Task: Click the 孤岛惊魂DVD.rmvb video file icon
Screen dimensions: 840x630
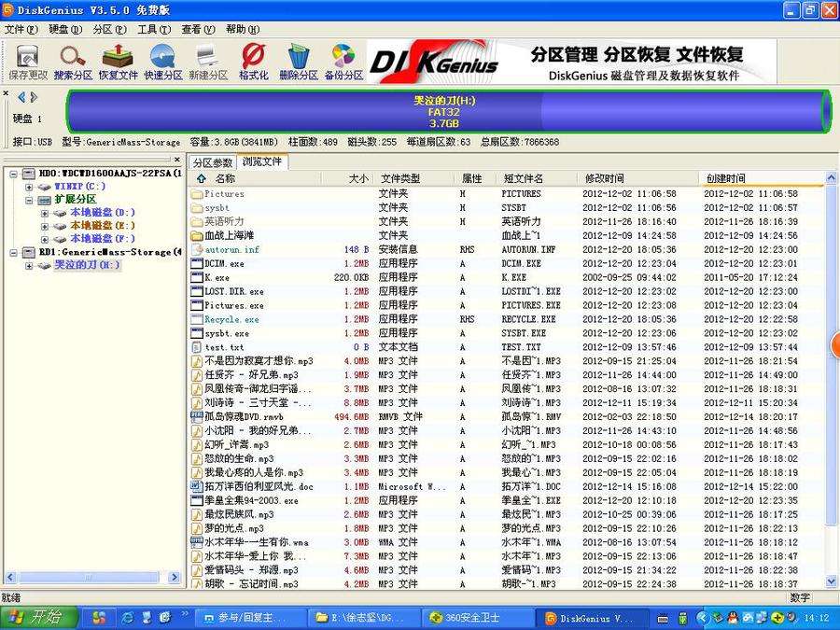Action: (197, 416)
